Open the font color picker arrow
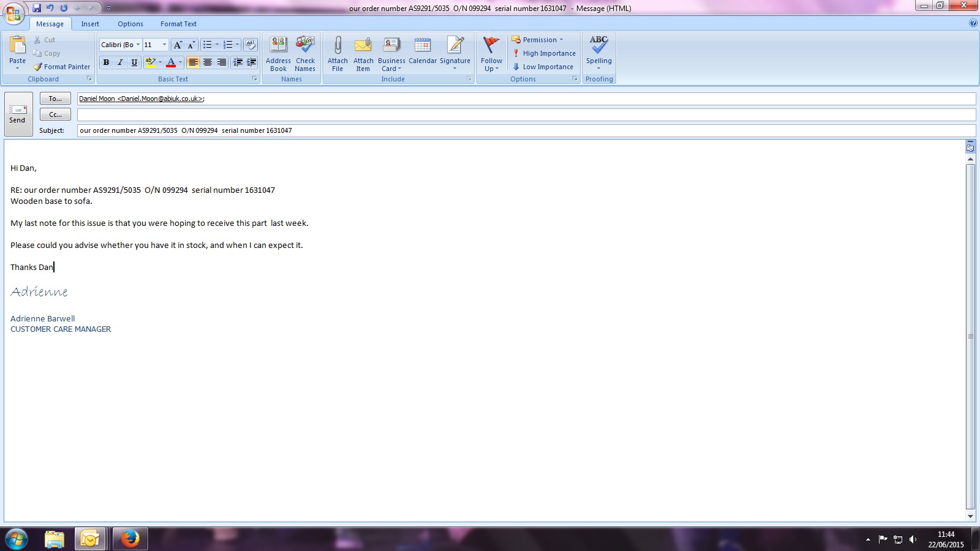Viewport: 980px width, 551px height. coord(180,62)
